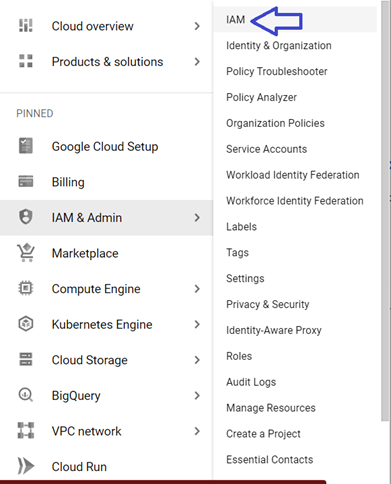
Task: Click the BigQuery magnifier icon
Action: (26, 395)
